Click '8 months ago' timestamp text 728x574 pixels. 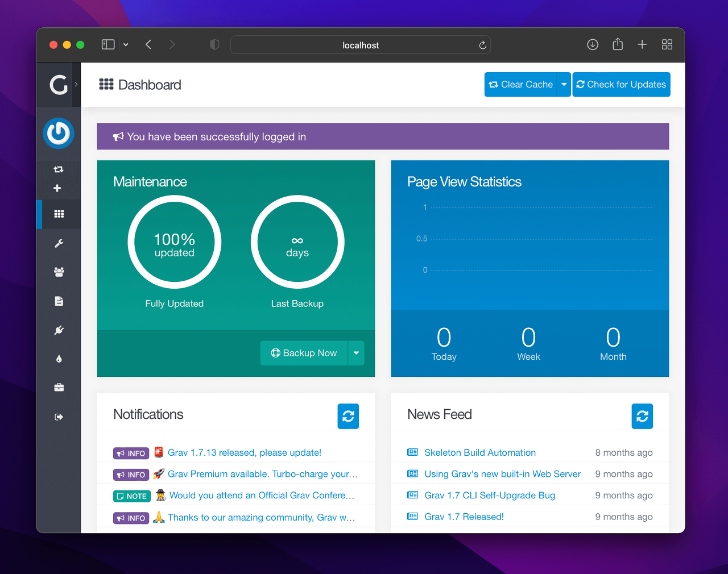click(x=624, y=453)
